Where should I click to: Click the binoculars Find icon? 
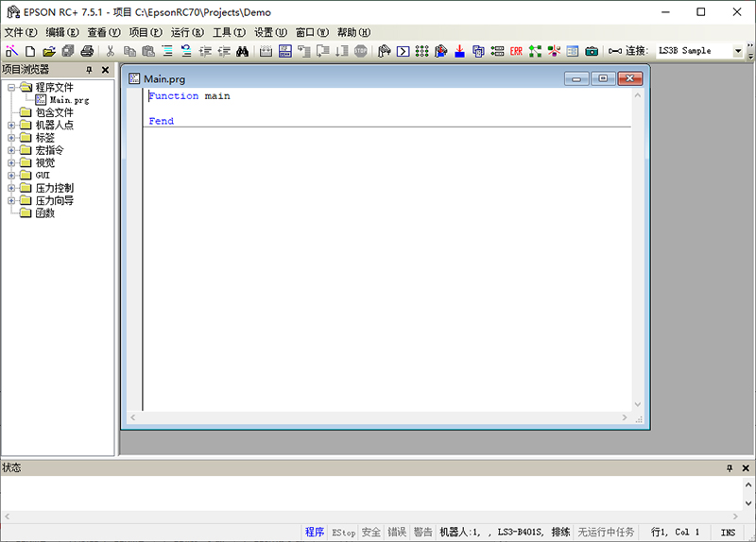[x=242, y=51]
